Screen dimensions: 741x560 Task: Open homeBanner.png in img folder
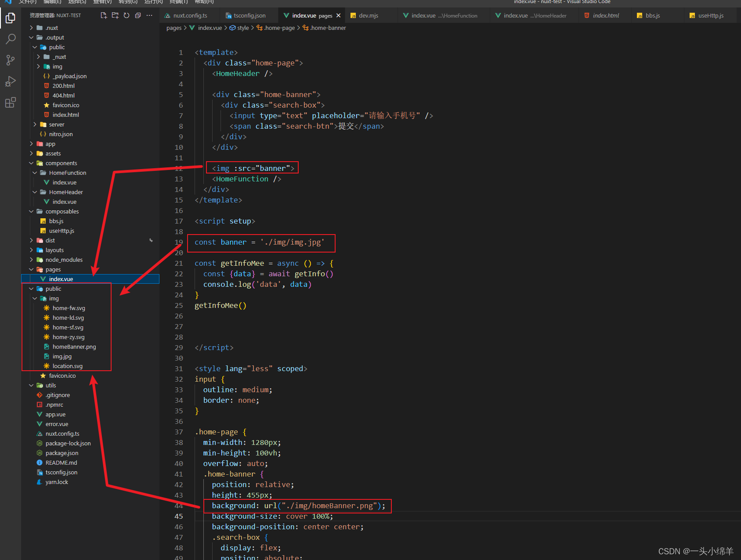[74, 347]
